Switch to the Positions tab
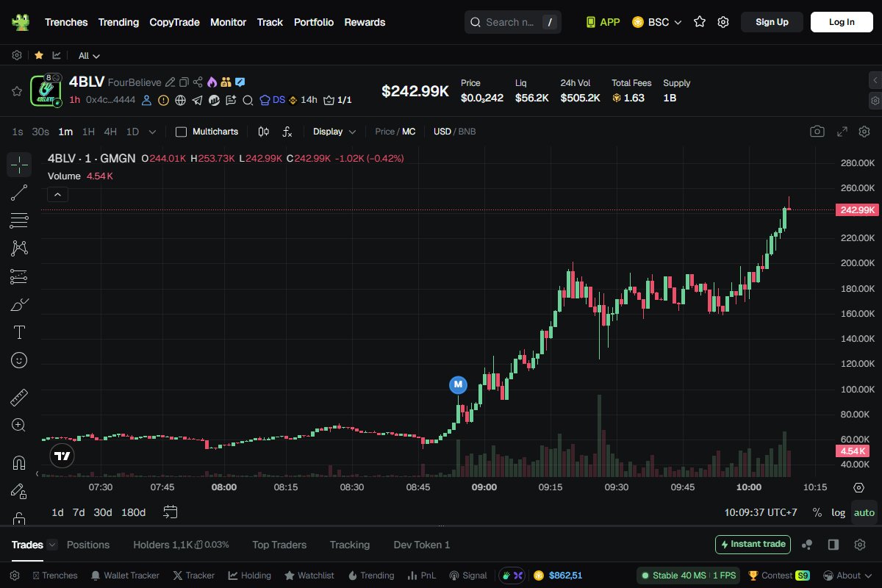 click(x=88, y=545)
